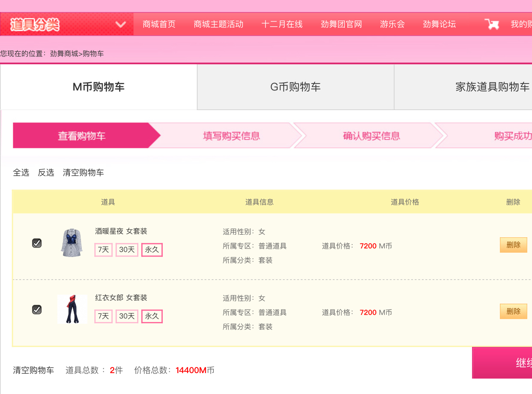Viewport: 532px width, 394px height.
Task: Click the 7200 price of 红衣女郎 女套装
Action: (x=368, y=313)
